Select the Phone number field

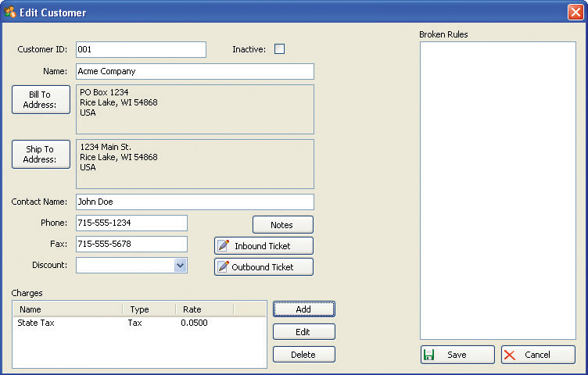click(x=131, y=223)
